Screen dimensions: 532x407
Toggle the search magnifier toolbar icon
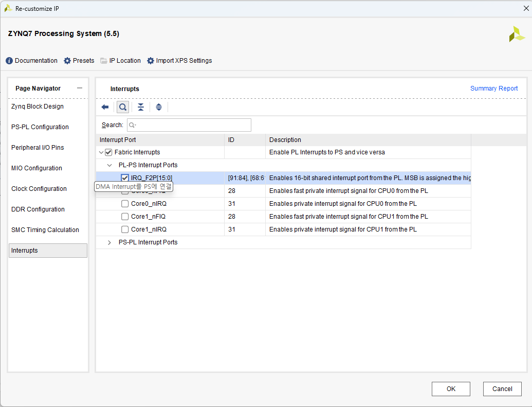click(x=123, y=107)
